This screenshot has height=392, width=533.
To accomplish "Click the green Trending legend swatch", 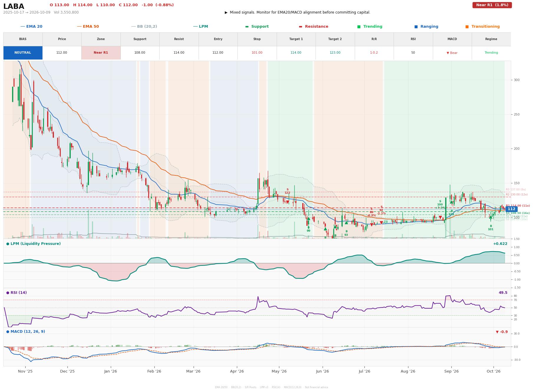I will coord(359,27).
